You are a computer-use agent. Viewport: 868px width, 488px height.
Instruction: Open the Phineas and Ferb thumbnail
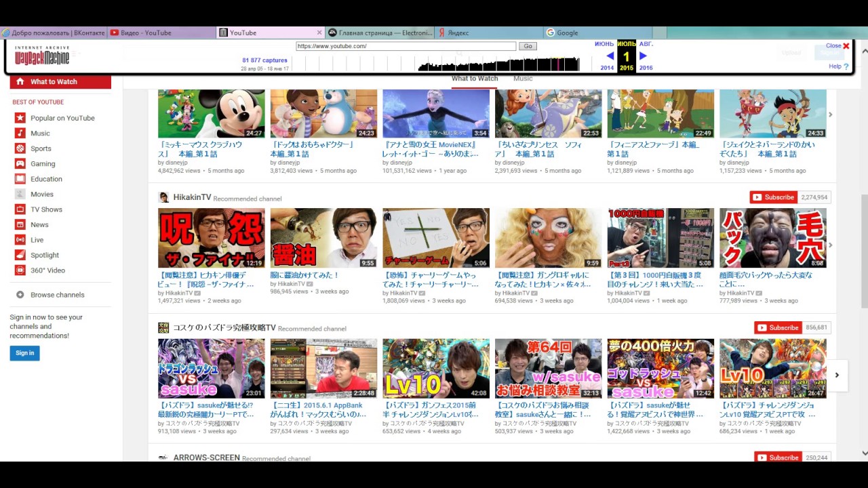(660, 114)
